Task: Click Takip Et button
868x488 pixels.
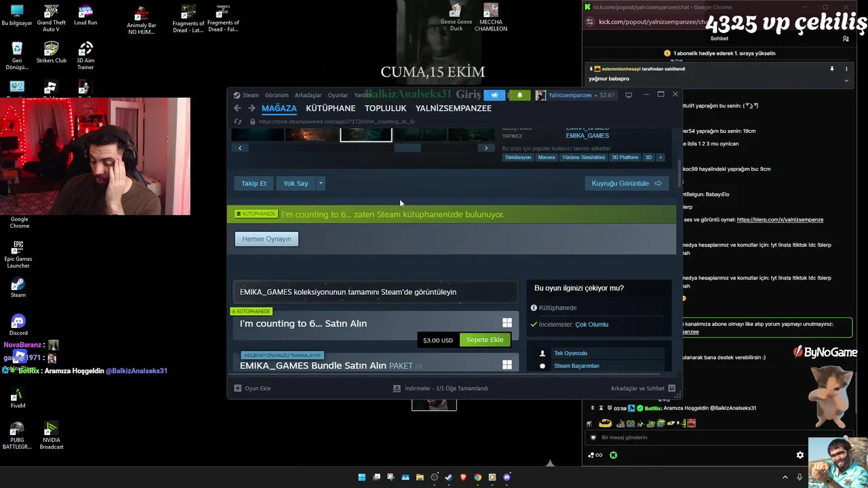Action: [x=254, y=184]
